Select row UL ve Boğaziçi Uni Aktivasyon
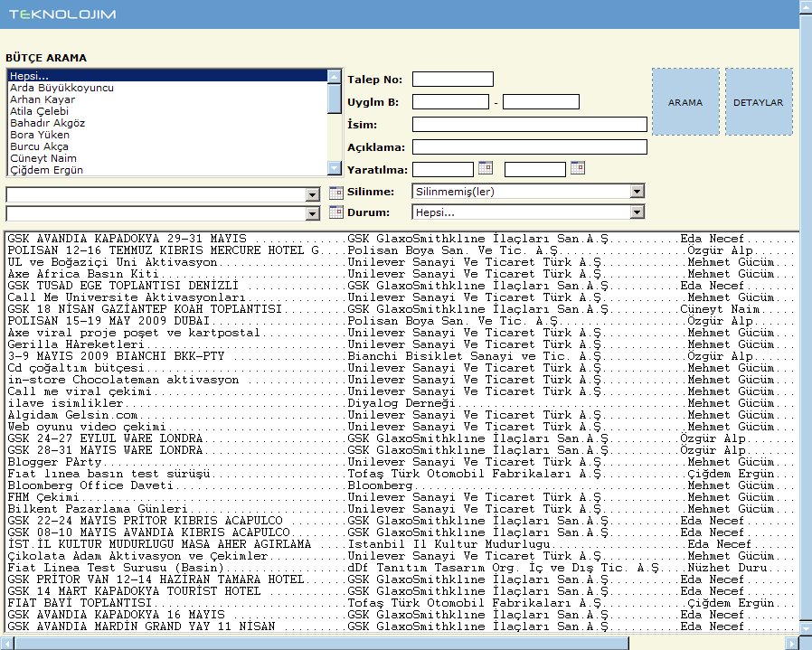Image resolution: width=812 pixels, height=650 pixels. coord(401,262)
